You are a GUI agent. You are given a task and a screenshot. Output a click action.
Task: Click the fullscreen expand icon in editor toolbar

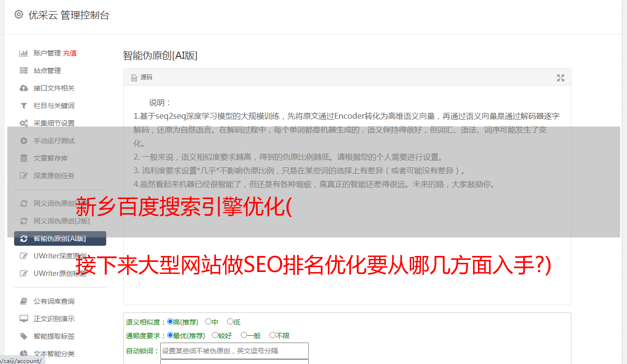pos(561,78)
